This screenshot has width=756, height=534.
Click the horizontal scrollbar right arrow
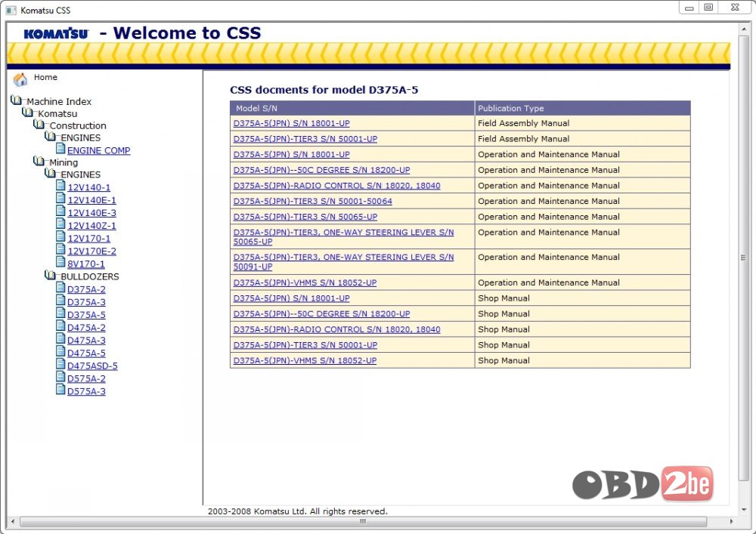point(731,521)
